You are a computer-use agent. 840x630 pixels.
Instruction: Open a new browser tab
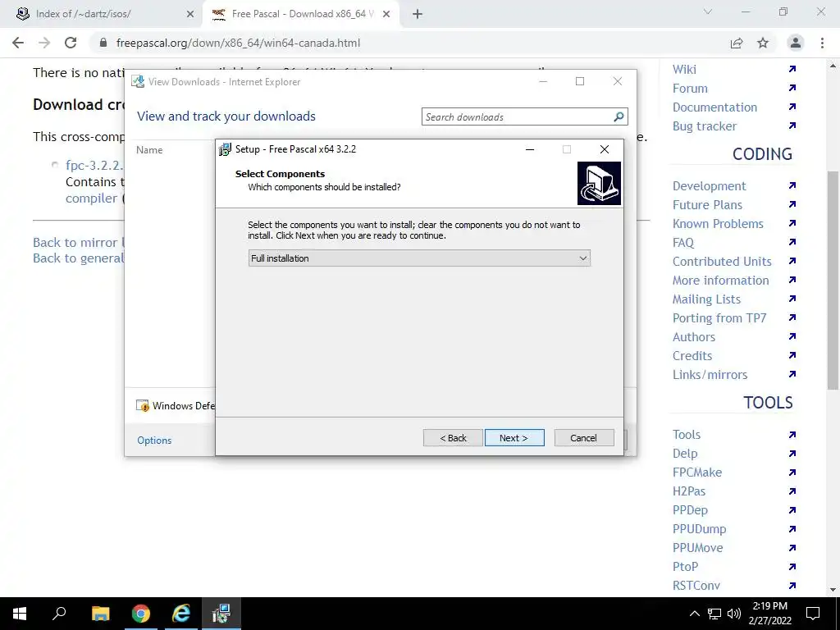click(x=418, y=15)
